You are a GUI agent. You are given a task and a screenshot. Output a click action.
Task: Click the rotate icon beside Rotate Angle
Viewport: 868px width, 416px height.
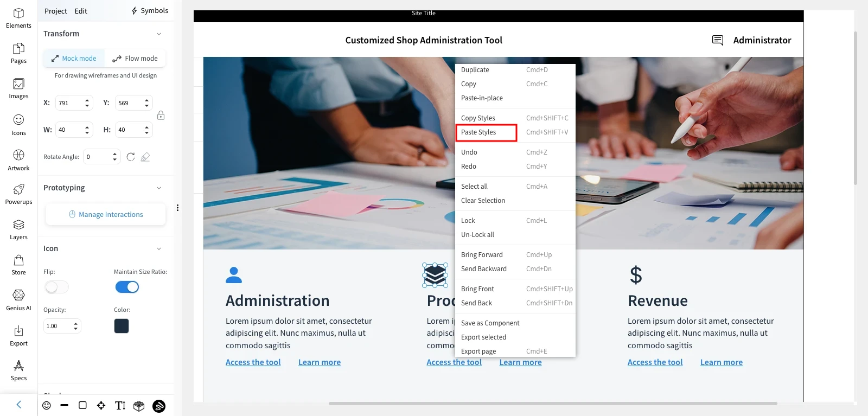coord(131,157)
